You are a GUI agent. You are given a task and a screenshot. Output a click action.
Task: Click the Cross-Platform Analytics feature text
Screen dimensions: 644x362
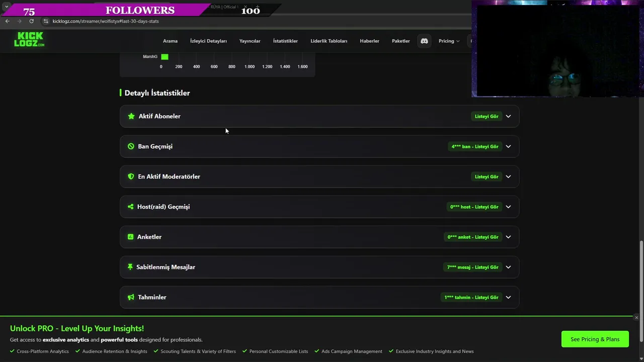click(43, 351)
